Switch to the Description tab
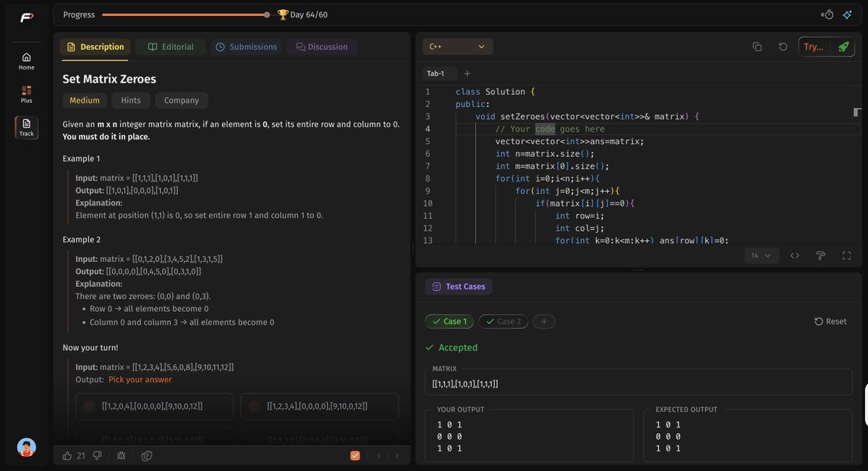Image resolution: width=868 pixels, height=471 pixels. 95,47
